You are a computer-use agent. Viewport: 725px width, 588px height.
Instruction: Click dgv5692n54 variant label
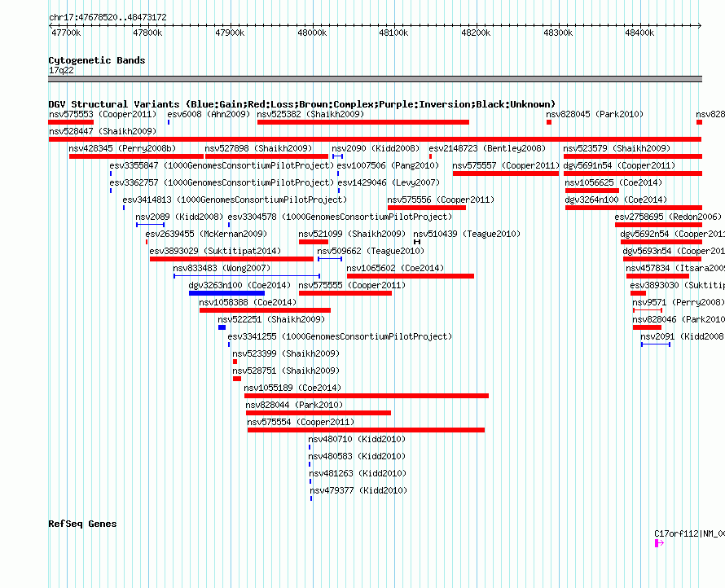(672, 234)
